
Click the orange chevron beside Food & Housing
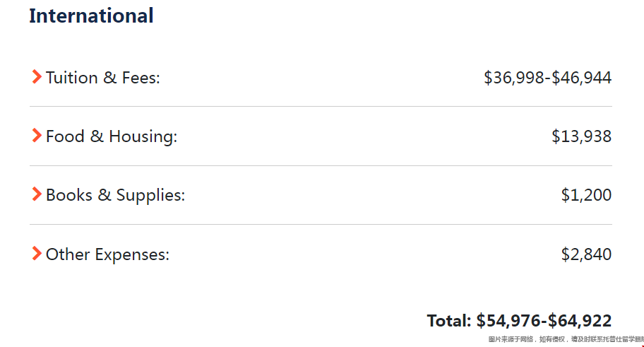click(x=37, y=136)
